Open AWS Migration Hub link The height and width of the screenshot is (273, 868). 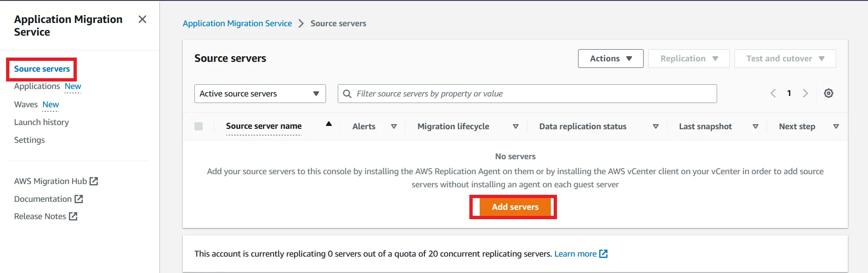click(x=51, y=181)
